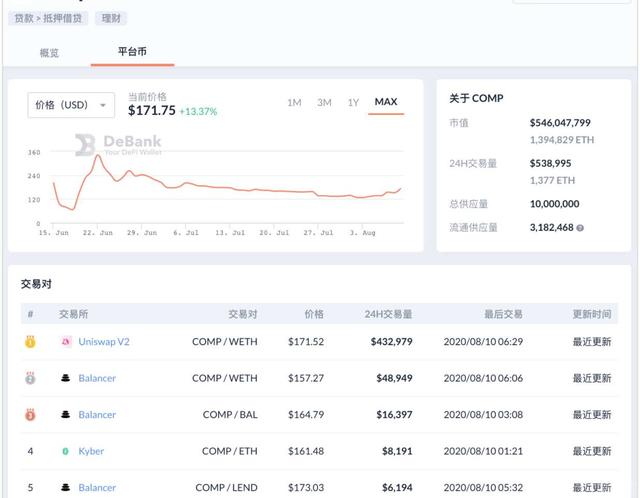Click the $6,194 volume cell

[397, 487]
